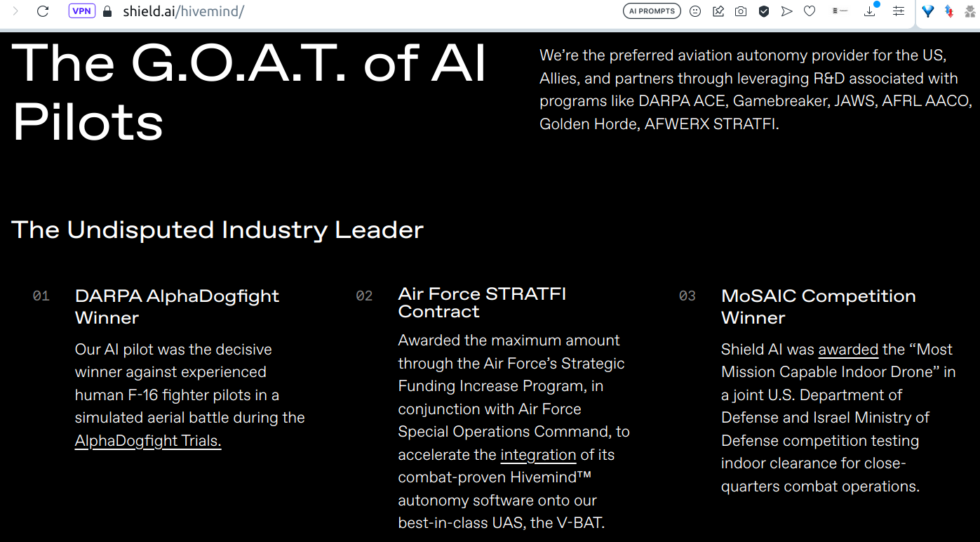Open the privacy protection shield icon
980x542 pixels.
(x=764, y=11)
